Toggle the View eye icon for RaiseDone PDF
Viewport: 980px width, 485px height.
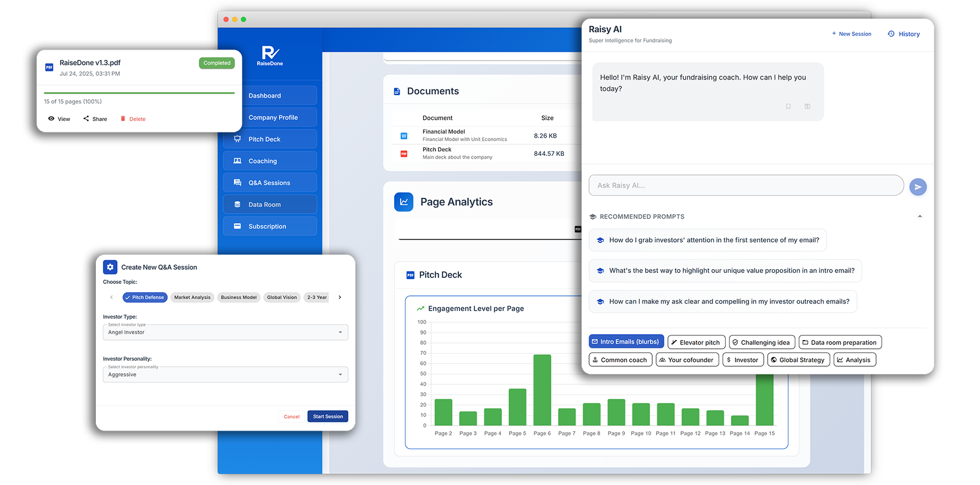pos(51,118)
